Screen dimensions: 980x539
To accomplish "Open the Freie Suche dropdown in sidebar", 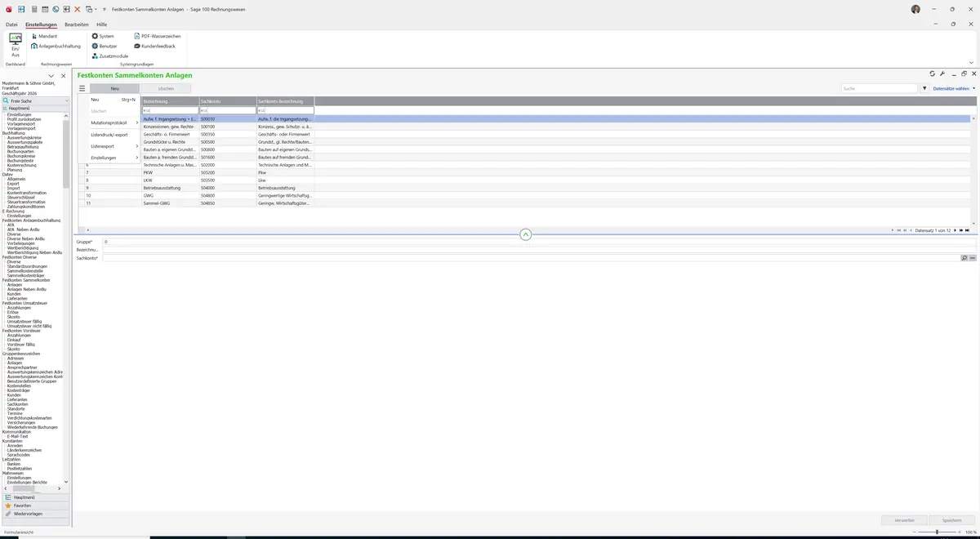I will click(x=36, y=100).
